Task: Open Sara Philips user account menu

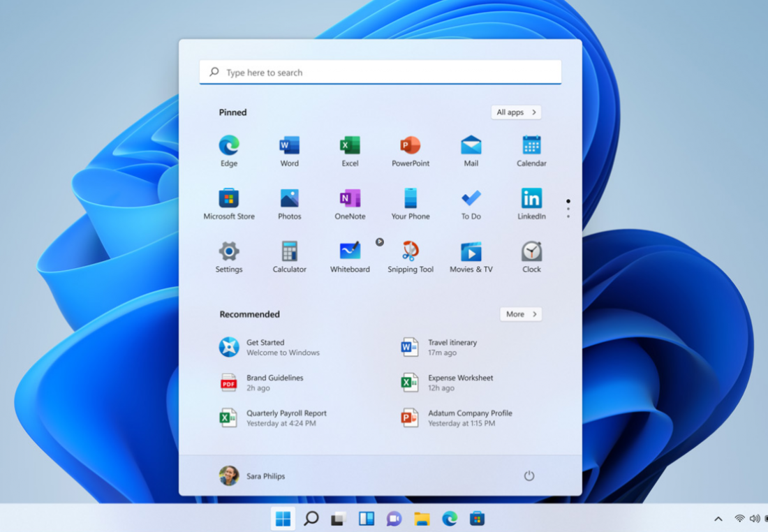Action: (252, 475)
